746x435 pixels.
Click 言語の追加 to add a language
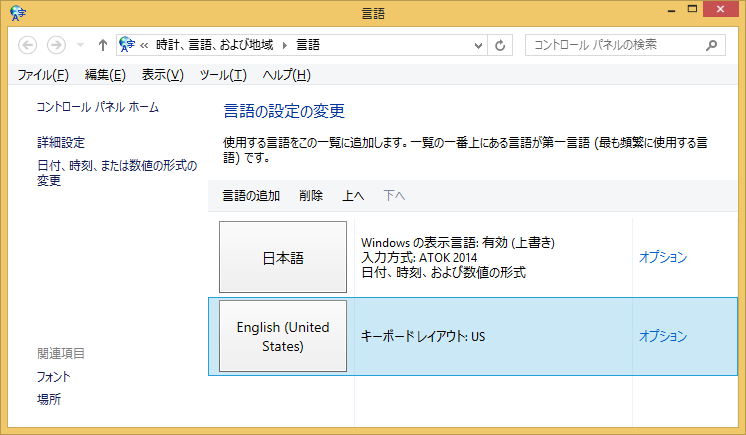(x=251, y=196)
